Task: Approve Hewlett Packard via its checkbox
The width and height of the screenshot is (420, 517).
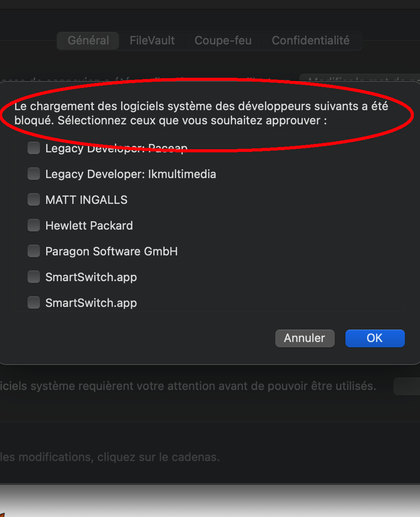Action: [34, 226]
